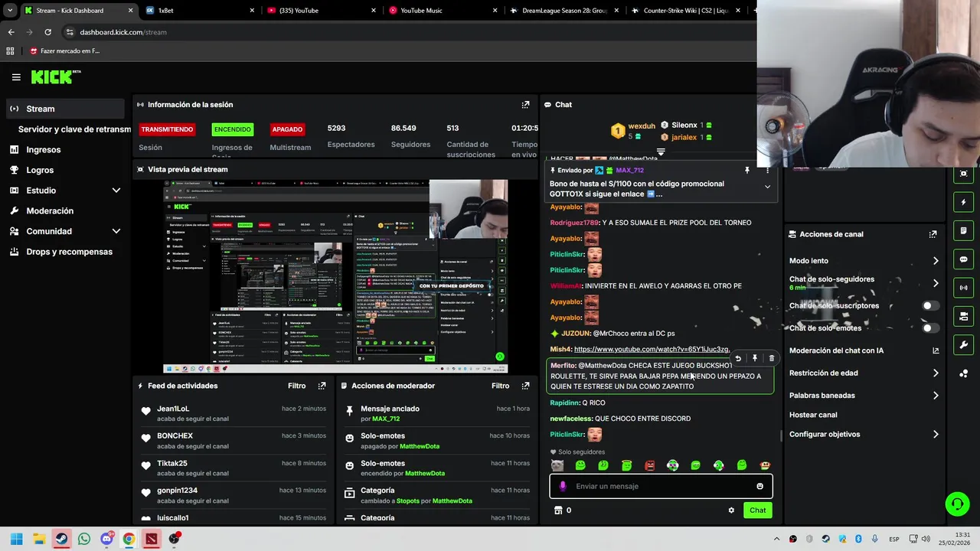Image resolution: width=980 pixels, height=551 pixels.
Task: Delete Merfito's chat message with trash icon
Action: tap(771, 358)
